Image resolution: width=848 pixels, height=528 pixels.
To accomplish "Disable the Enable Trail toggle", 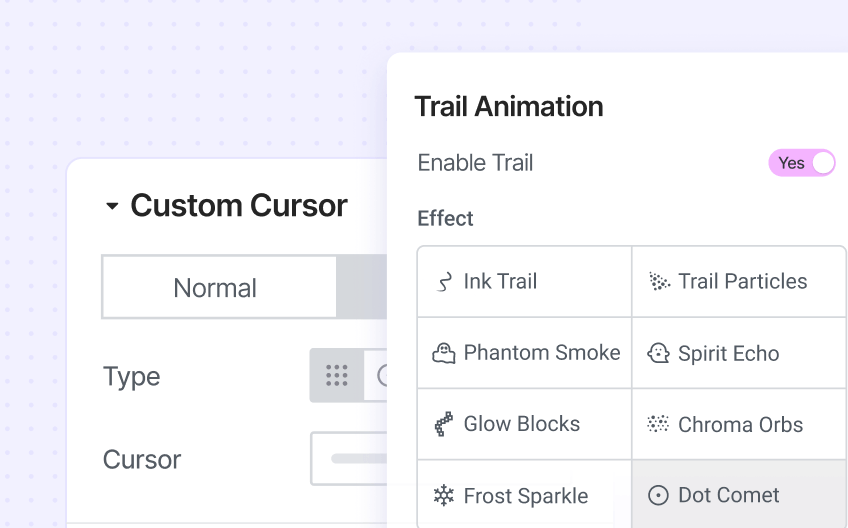I will click(x=801, y=163).
